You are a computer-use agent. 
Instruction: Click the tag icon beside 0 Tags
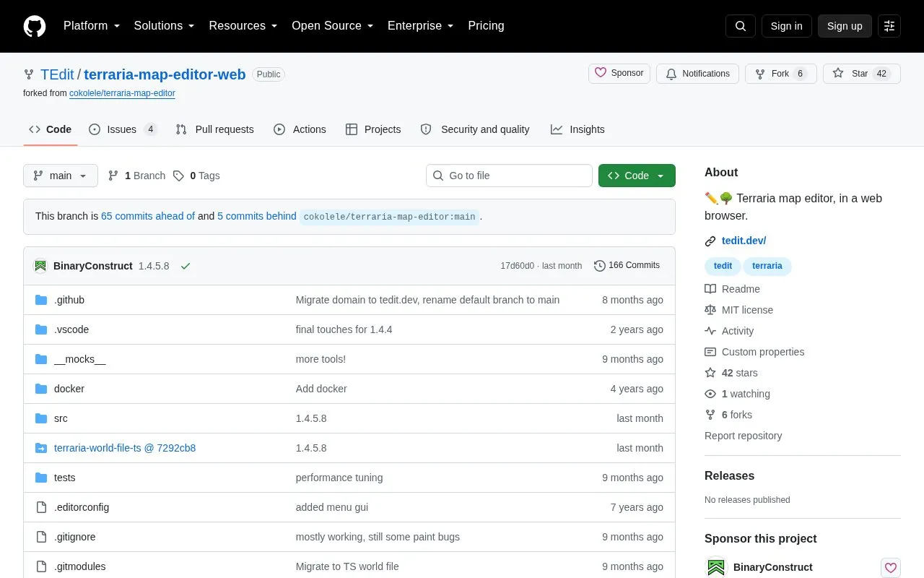(x=178, y=176)
